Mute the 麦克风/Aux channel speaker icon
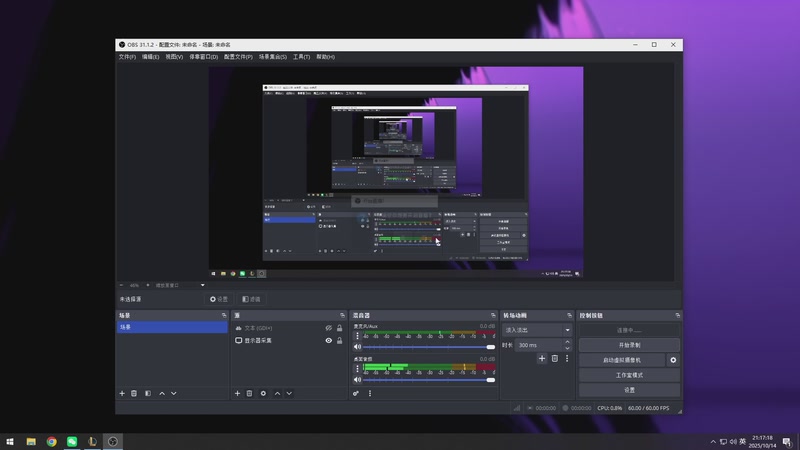The width and height of the screenshot is (800, 450). pos(357,347)
